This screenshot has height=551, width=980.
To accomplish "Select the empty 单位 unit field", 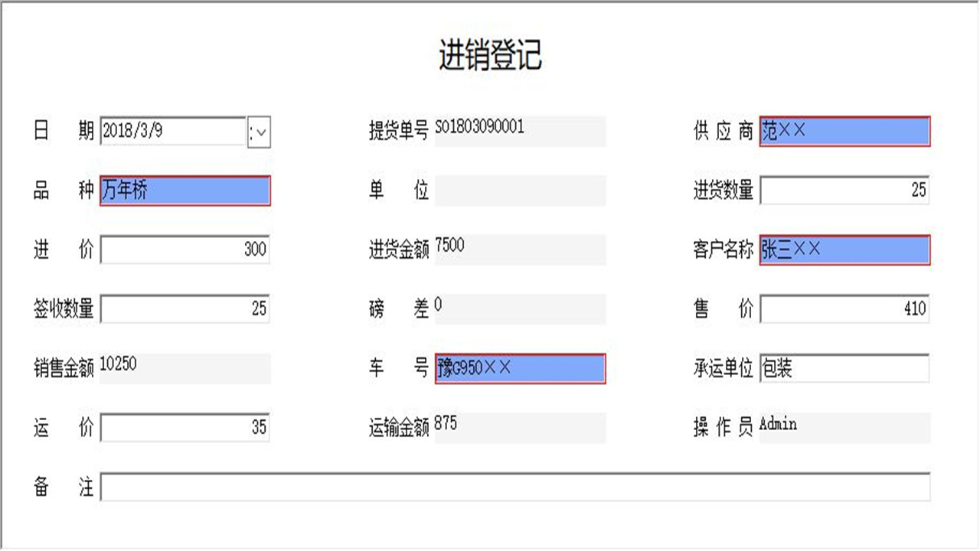I will 521,191.
